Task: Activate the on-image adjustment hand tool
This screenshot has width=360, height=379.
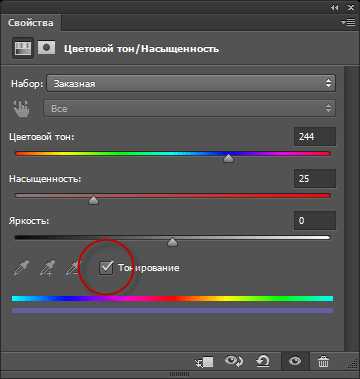Action: pyautogui.click(x=21, y=108)
